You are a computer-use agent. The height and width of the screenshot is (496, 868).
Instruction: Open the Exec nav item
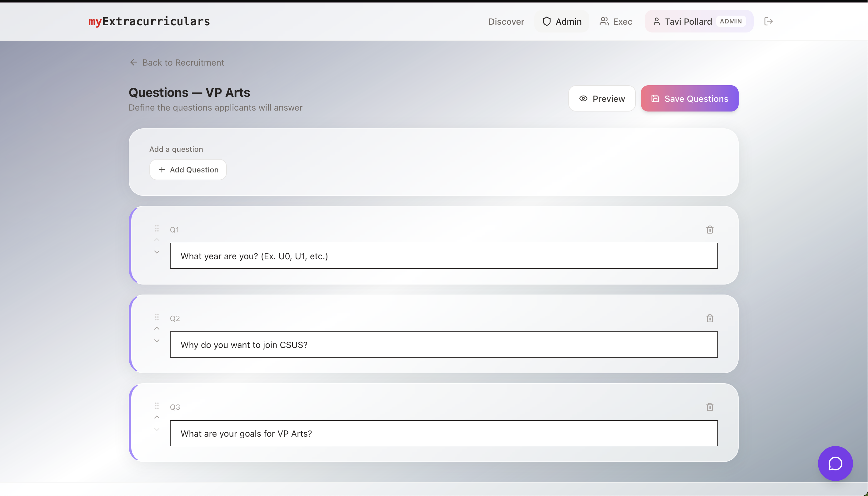(616, 22)
